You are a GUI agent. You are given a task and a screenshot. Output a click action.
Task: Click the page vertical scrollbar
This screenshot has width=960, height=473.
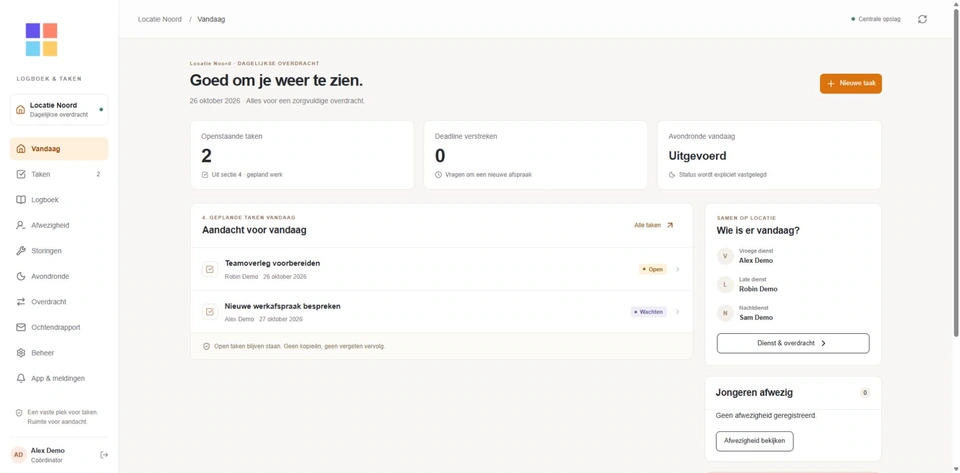coord(956,171)
